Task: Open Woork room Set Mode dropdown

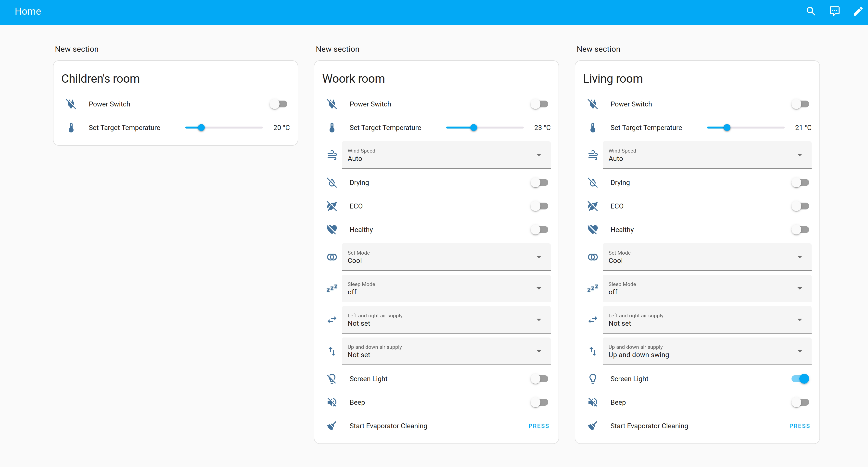Action: coord(446,257)
